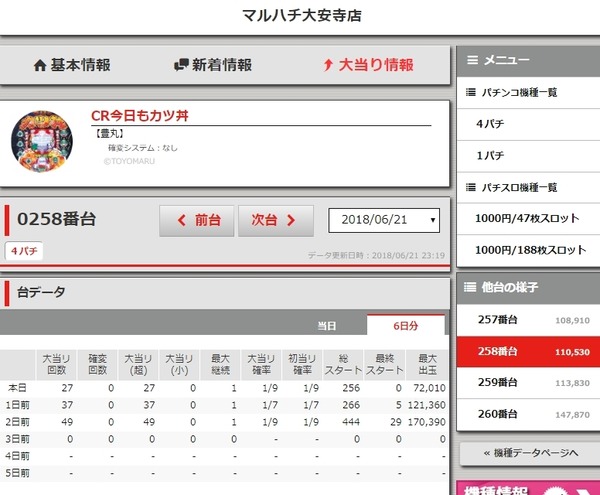Click 大当り確率 column header
Viewport: 600px width, 495px height.
261,365
